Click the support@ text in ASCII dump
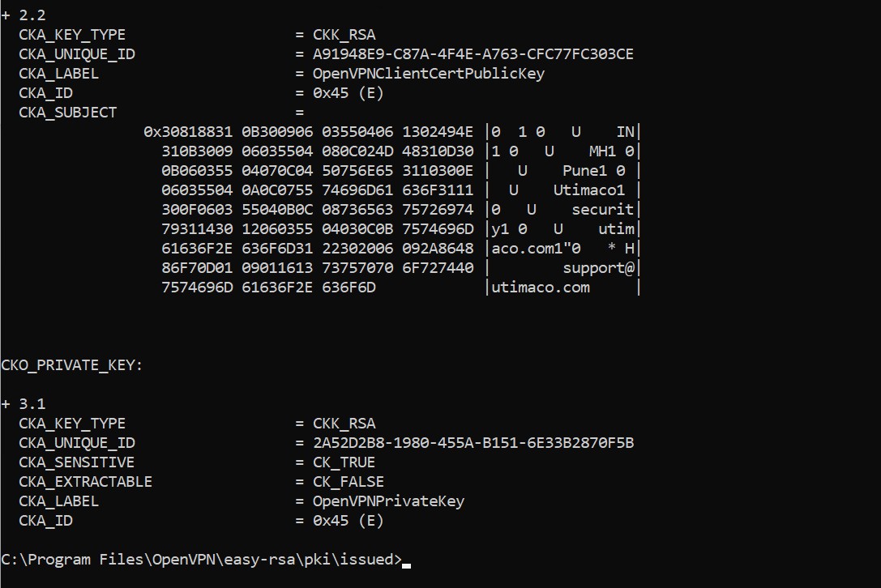The height and width of the screenshot is (588, 881). point(598,268)
